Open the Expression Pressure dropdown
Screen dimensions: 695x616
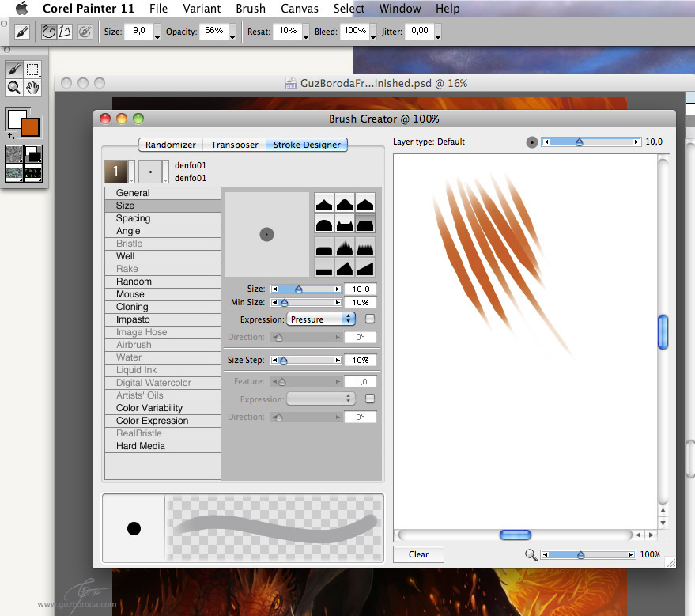coord(321,319)
